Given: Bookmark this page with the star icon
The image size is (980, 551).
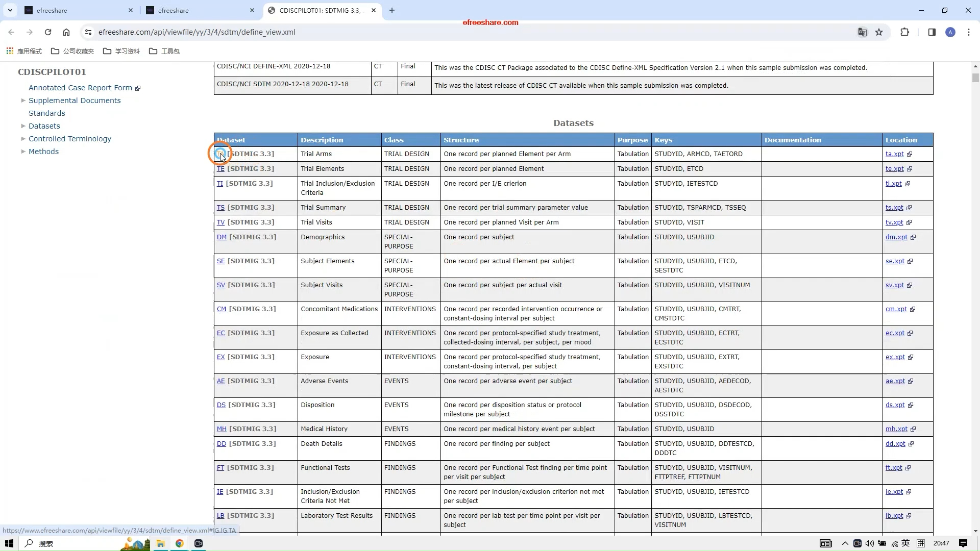Looking at the screenshot, I should 879,32.
